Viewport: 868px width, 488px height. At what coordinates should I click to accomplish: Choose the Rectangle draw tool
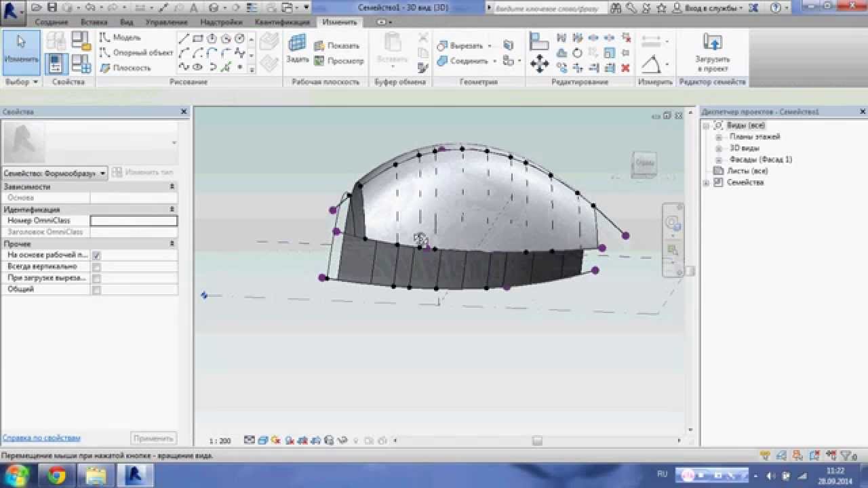coord(197,39)
